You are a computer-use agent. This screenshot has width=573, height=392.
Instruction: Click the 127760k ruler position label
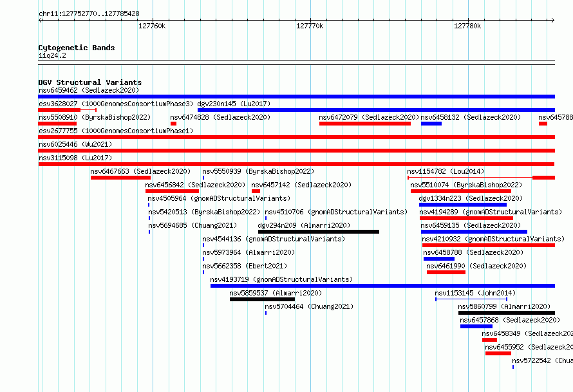click(152, 26)
